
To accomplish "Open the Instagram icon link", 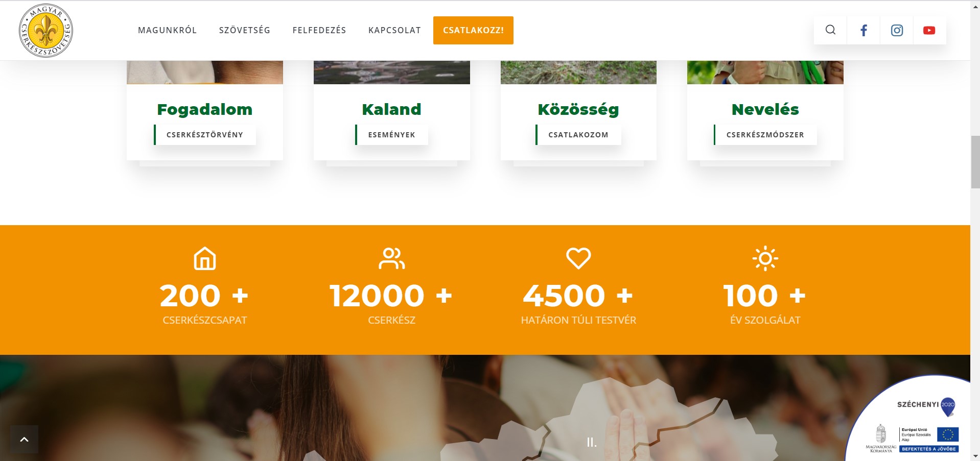I will (x=897, y=30).
